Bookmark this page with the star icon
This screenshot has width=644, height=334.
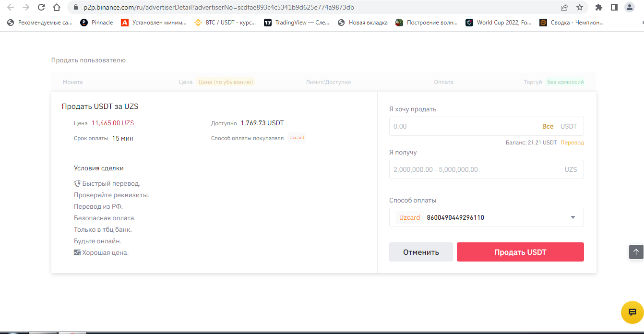(580, 7)
